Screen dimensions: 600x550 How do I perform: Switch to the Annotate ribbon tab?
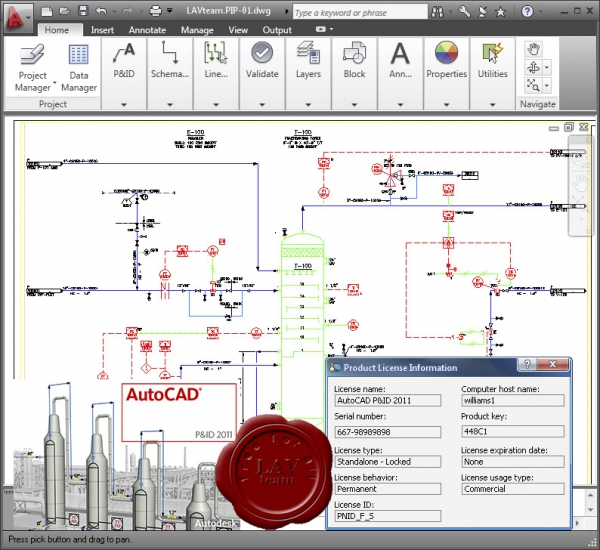pyautogui.click(x=147, y=30)
